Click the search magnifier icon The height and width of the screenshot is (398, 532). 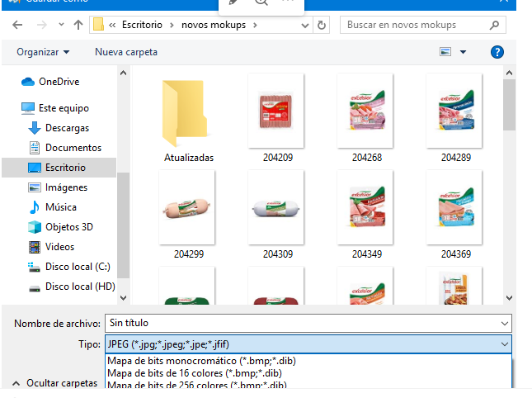pyautogui.click(x=494, y=25)
